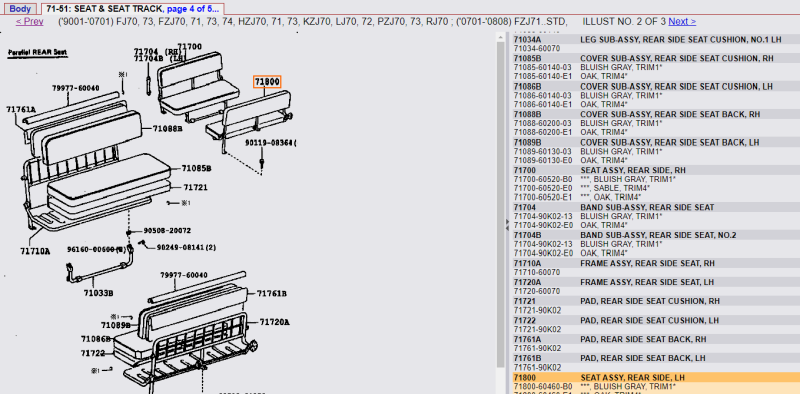The height and width of the screenshot is (394, 800).
Task: Go to the Prev illustration link
Action: pos(30,21)
